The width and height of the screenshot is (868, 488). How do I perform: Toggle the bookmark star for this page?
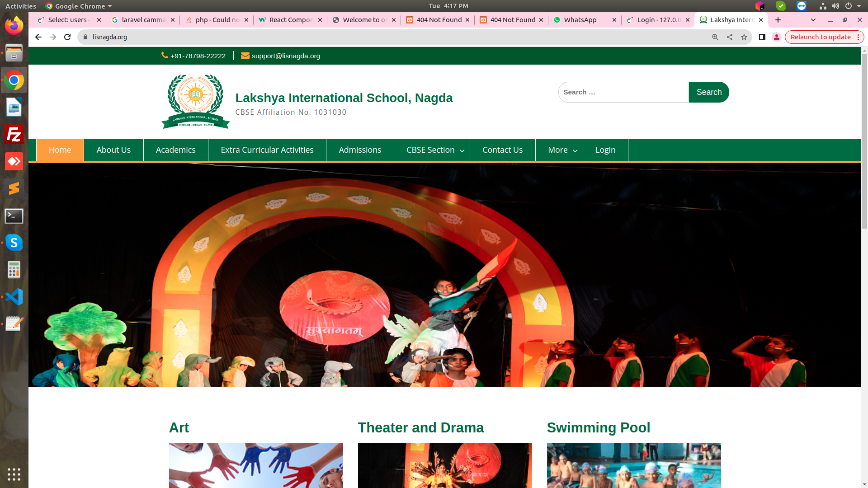[744, 37]
